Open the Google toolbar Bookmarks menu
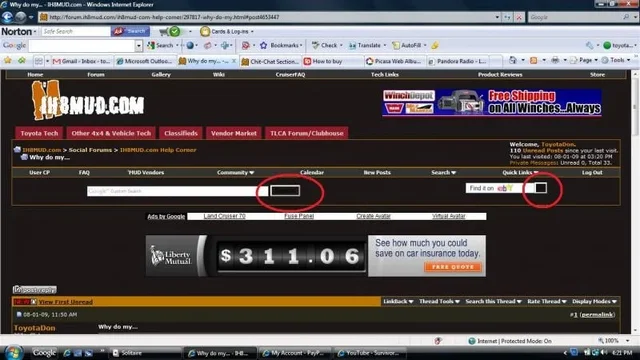The height and width of the screenshot is (360, 640). 281,45
